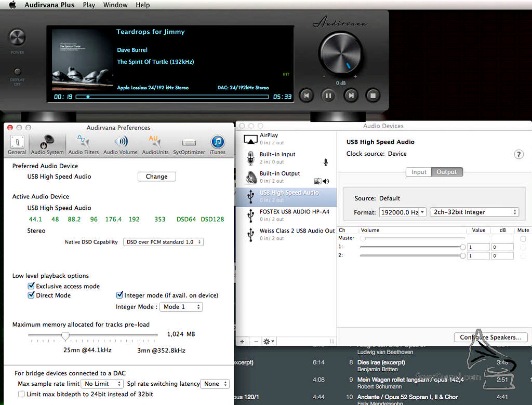Screen dimensions: 532x405
Task: Click the memory pre-load slider handle
Action: [x=65, y=336]
